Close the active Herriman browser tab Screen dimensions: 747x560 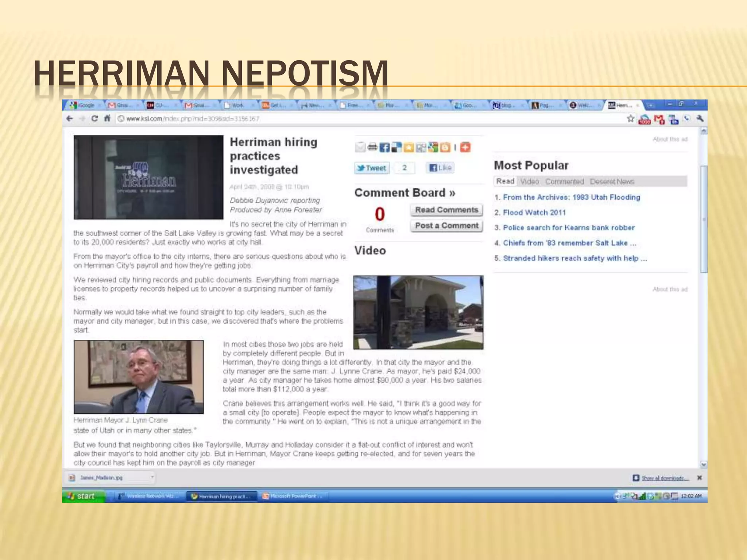coord(638,105)
